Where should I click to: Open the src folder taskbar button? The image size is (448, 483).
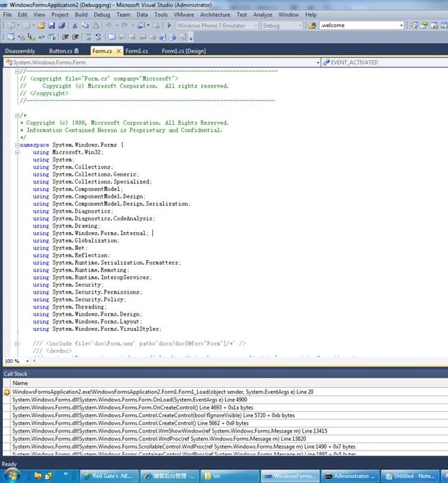pyautogui.click(x=230, y=476)
